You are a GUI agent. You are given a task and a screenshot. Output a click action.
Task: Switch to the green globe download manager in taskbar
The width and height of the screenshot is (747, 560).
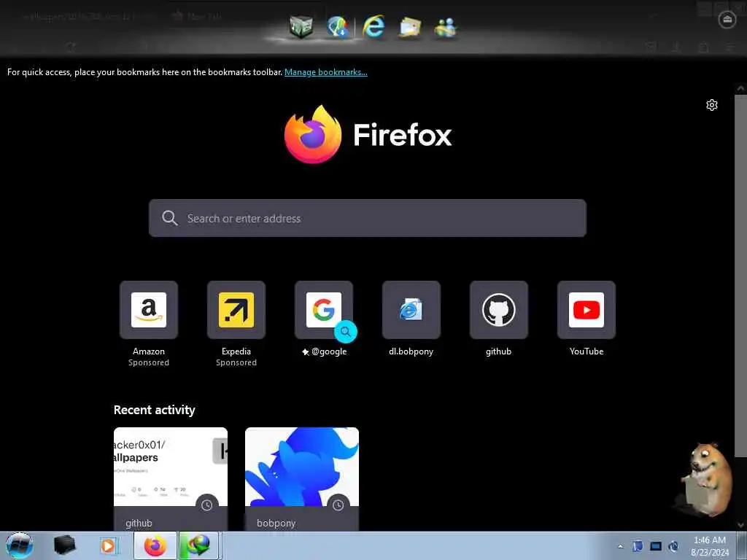coord(199,545)
